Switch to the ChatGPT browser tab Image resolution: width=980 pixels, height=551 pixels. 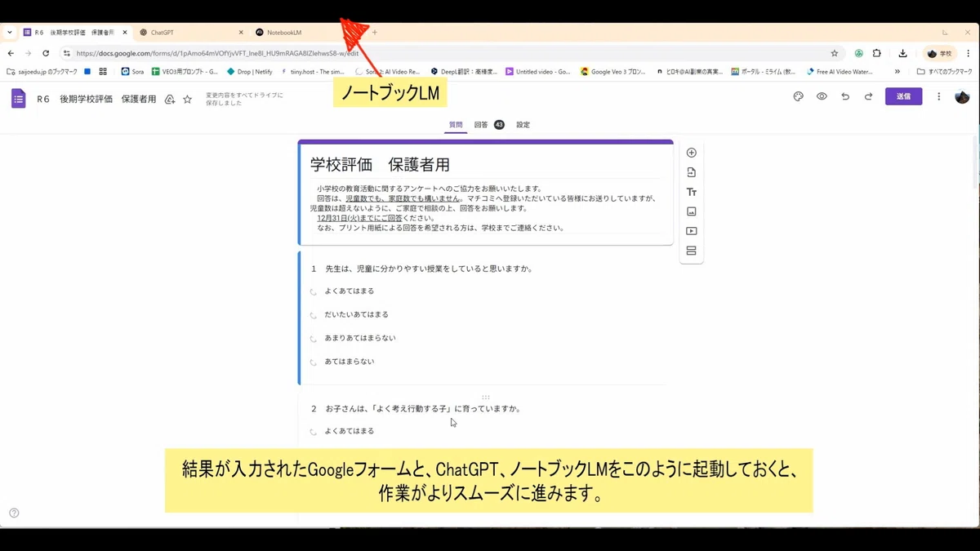pos(190,33)
